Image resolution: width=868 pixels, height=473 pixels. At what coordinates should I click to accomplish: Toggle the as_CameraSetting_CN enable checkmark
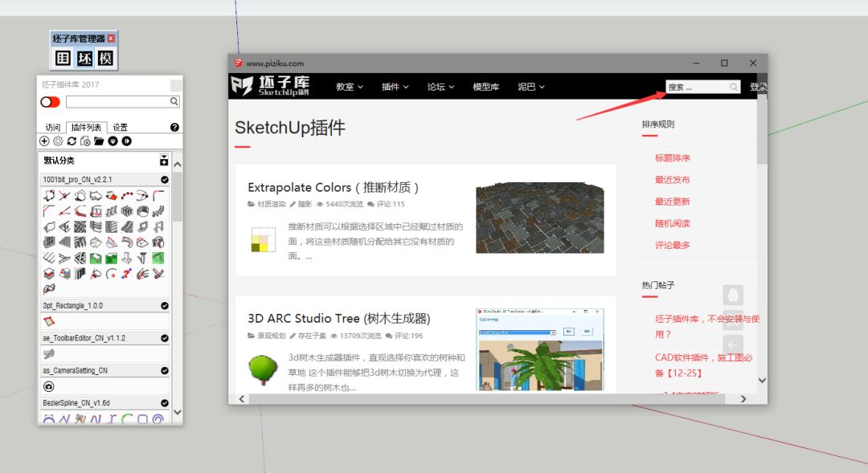click(165, 371)
